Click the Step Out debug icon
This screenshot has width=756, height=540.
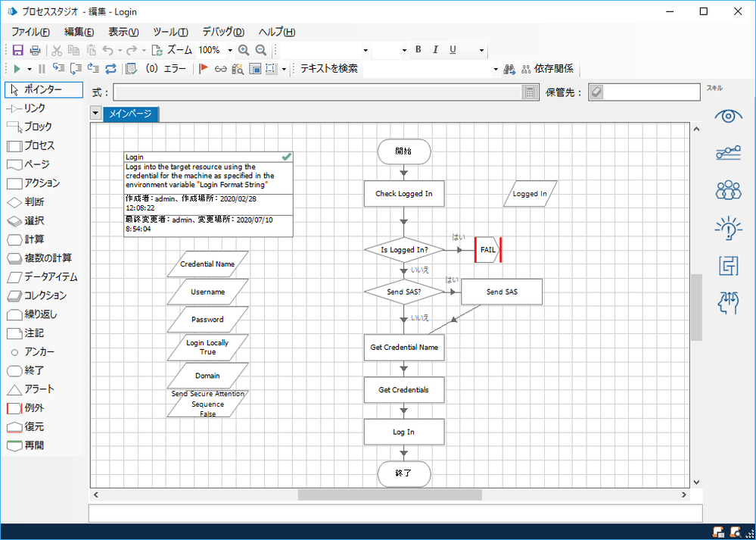(x=93, y=69)
